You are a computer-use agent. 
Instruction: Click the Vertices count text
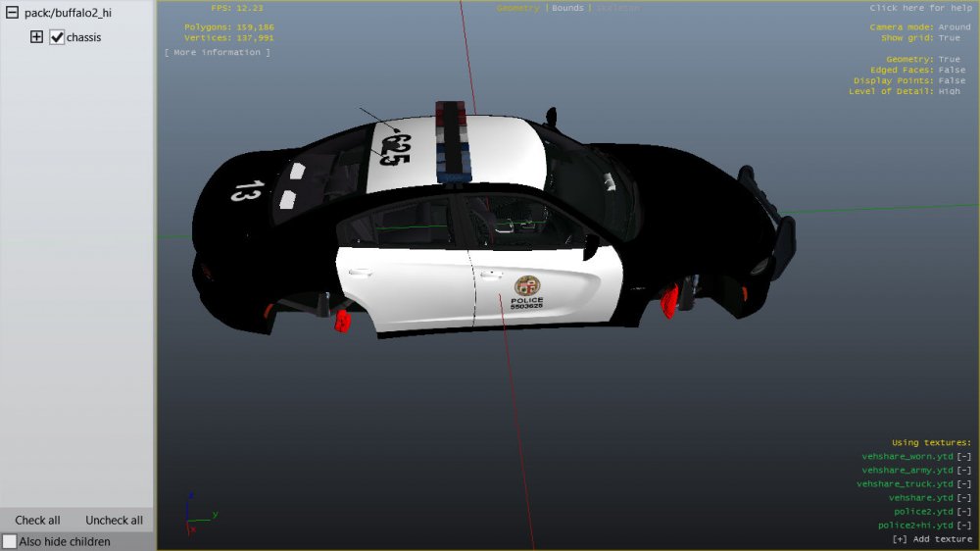[x=228, y=37]
